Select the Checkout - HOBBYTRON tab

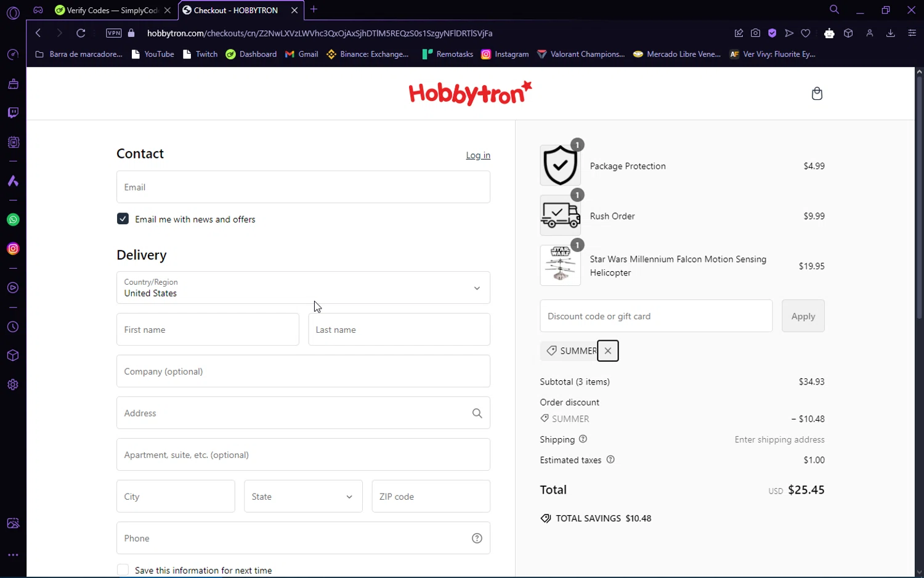tap(235, 10)
